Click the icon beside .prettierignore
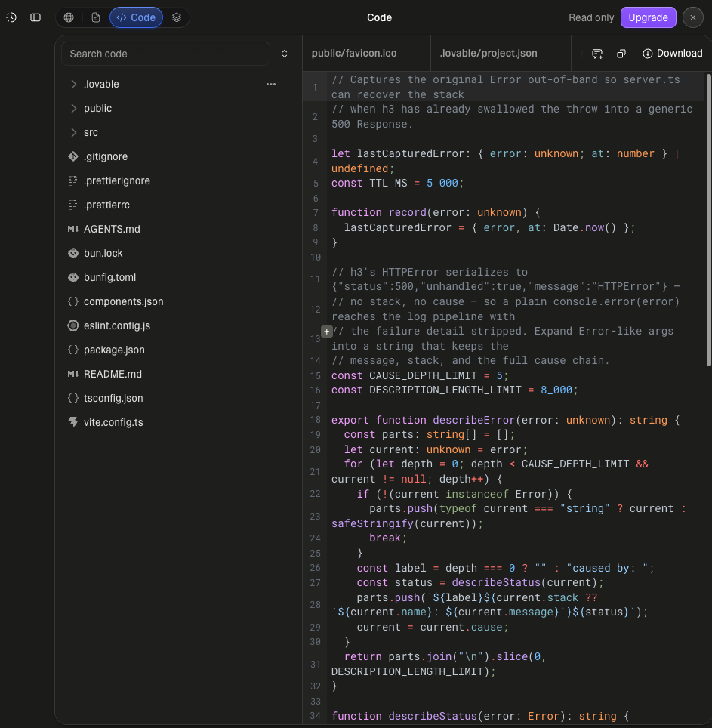The width and height of the screenshot is (712, 728). (73, 180)
